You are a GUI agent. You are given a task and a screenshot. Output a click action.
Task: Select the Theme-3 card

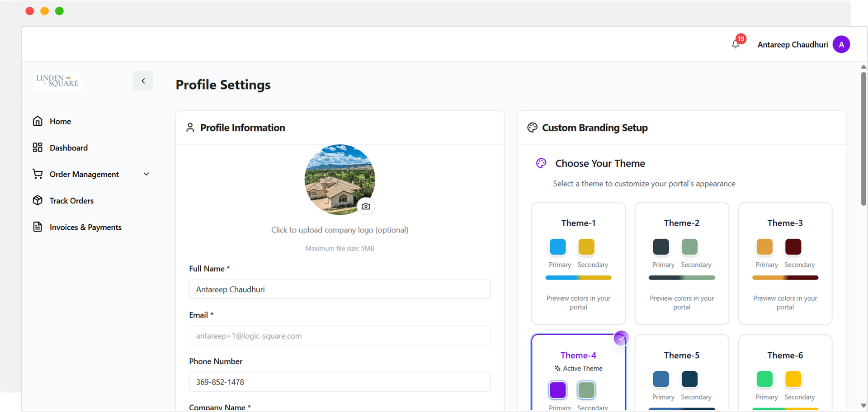pyautogui.click(x=785, y=264)
